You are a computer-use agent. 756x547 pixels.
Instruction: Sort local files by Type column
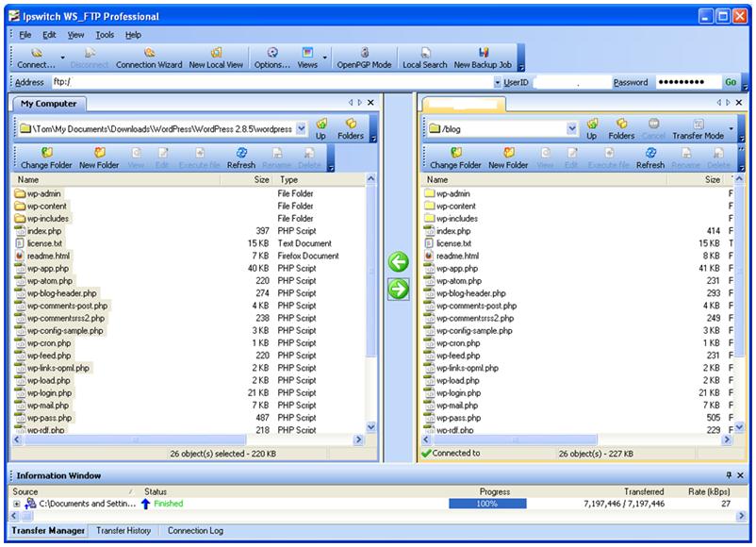(x=320, y=179)
